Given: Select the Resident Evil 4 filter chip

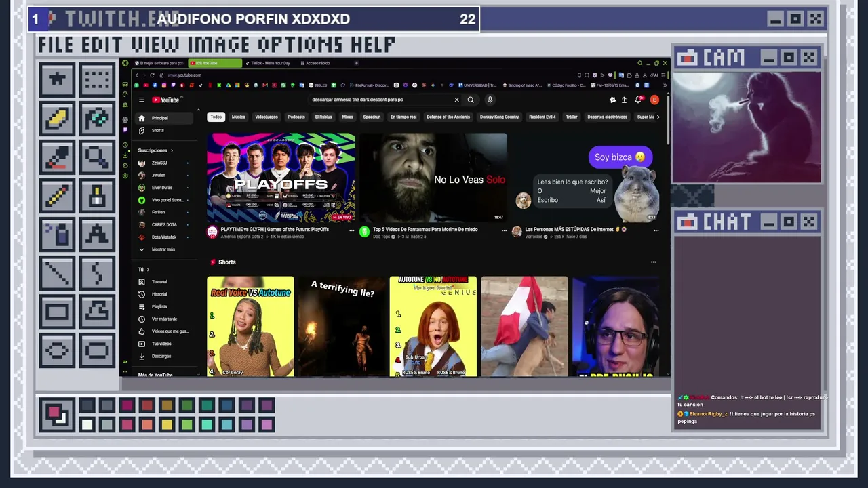Looking at the screenshot, I should [542, 117].
